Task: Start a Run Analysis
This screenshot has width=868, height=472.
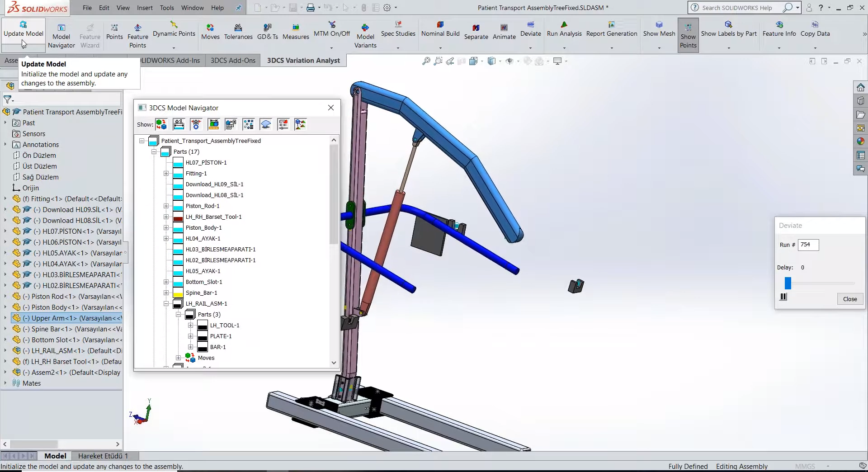Action: point(564,32)
